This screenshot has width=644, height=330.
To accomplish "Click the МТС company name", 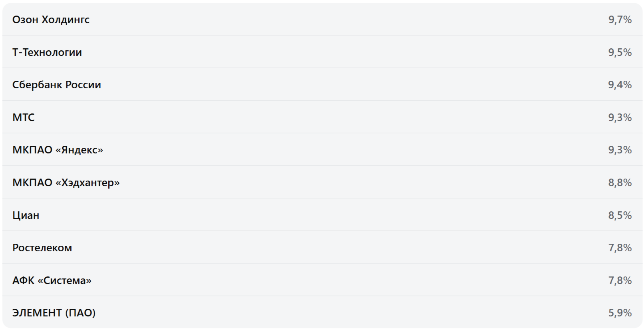I will 24,117.
